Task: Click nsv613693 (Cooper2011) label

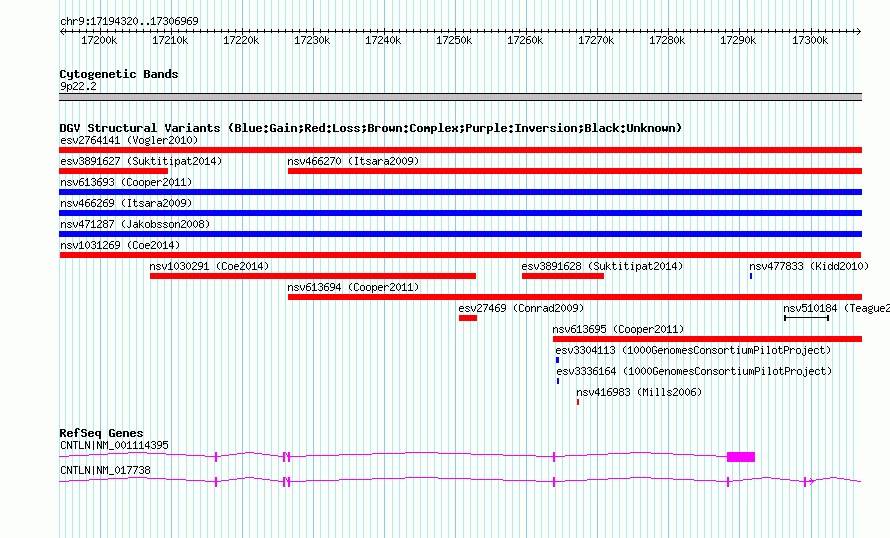Action: tap(126, 182)
